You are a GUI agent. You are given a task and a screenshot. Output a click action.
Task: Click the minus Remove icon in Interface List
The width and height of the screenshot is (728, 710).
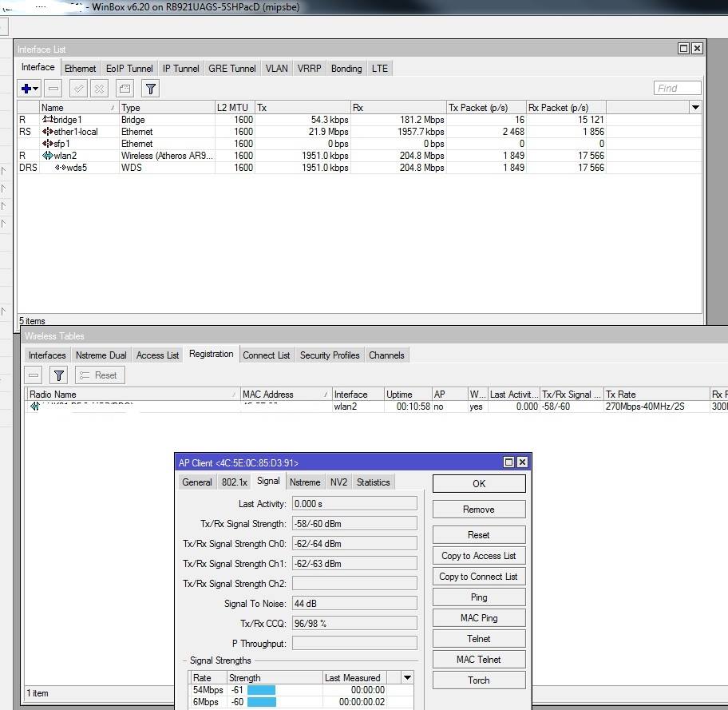tap(53, 89)
